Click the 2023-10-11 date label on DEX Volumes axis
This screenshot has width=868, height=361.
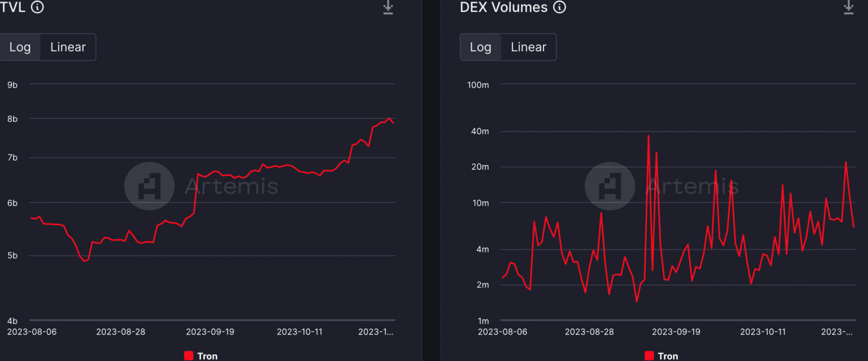click(x=763, y=332)
